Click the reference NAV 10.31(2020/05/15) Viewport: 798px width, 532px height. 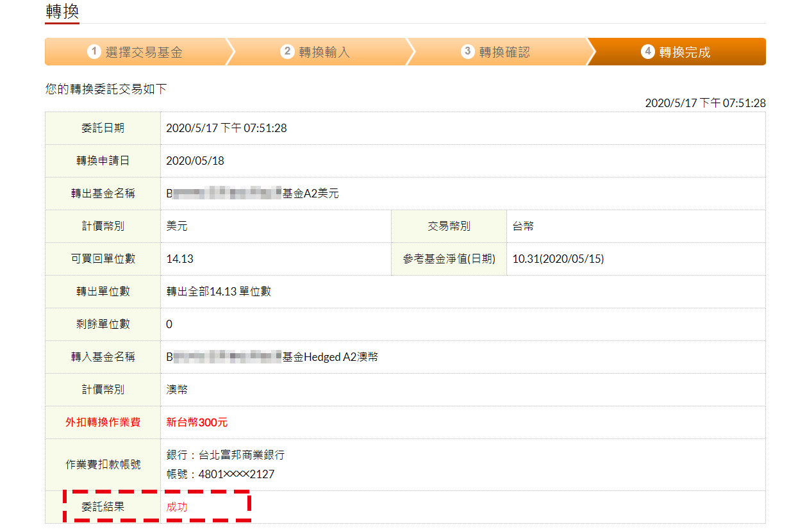click(x=558, y=259)
